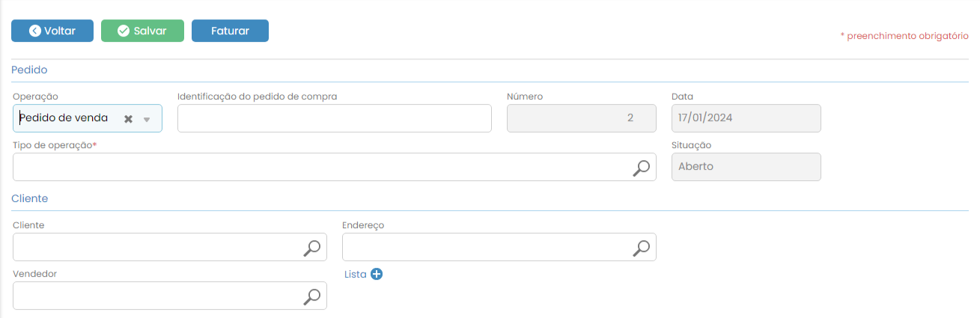Click inside the Endereço input field

click(x=483, y=247)
